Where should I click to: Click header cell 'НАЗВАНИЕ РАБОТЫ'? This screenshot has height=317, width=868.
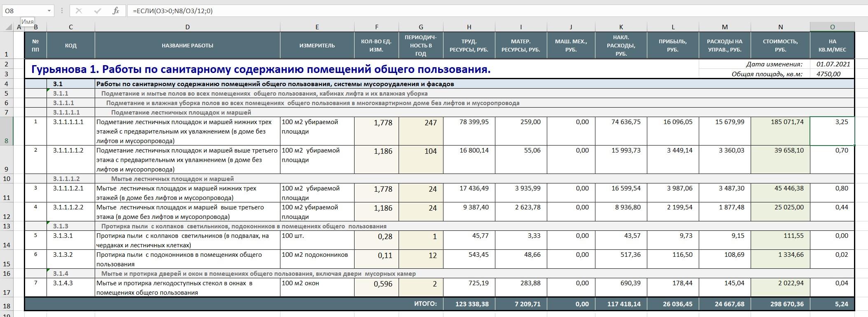tap(187, 45)
